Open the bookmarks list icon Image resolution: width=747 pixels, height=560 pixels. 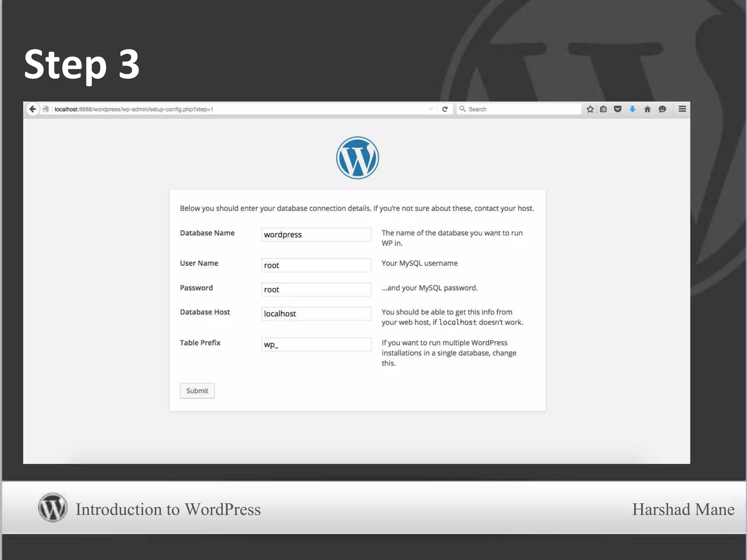(x=603, y=109)
